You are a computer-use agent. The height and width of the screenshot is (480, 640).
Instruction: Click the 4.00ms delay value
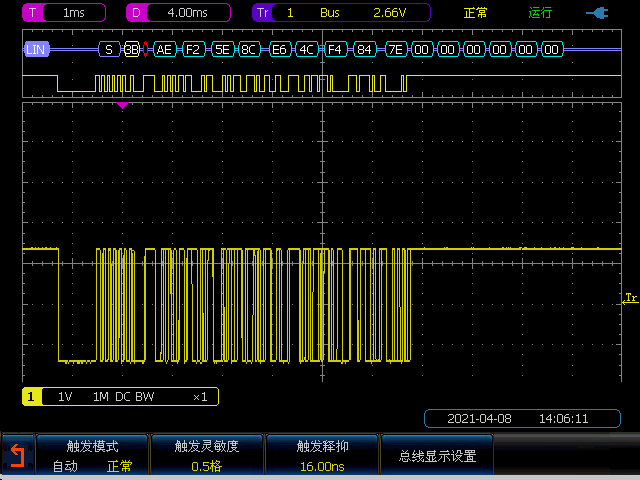coord(188,13)
